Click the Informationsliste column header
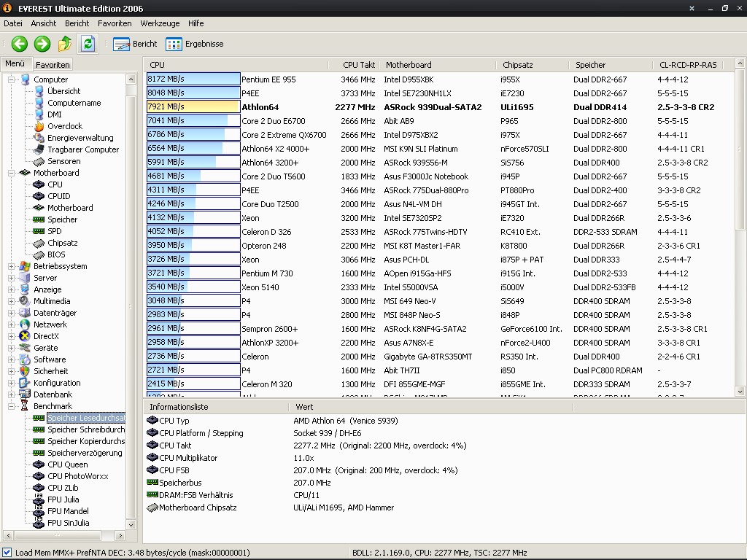Viewport: 747px width, 560px height. coord(216,407)
